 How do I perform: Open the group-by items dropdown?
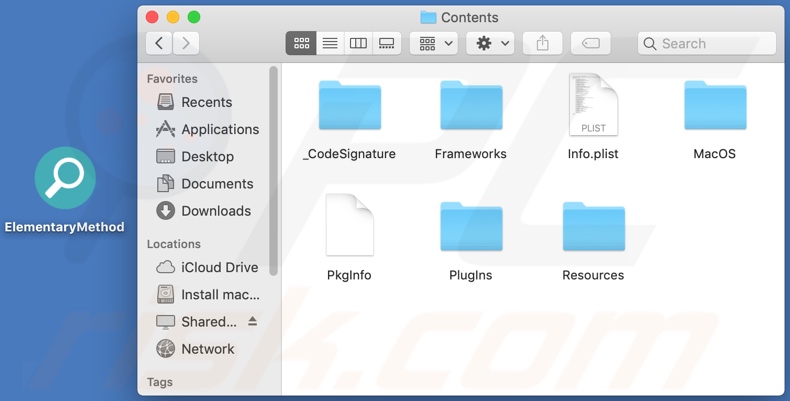[434, 43]
